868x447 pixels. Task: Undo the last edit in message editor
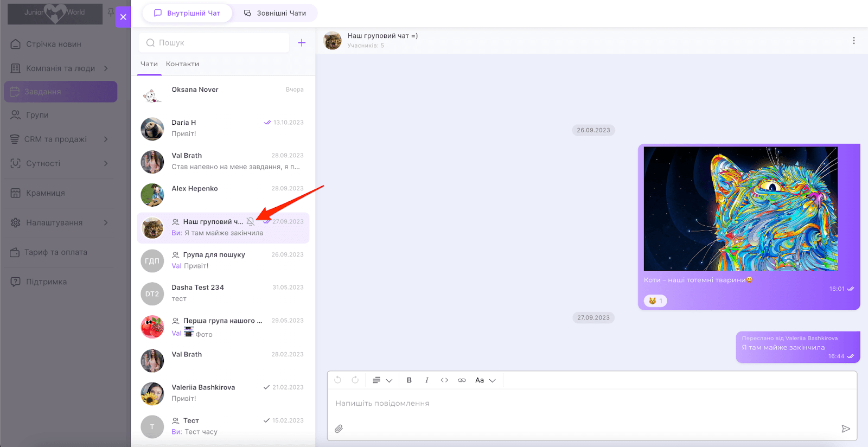[x=338, y=380]
